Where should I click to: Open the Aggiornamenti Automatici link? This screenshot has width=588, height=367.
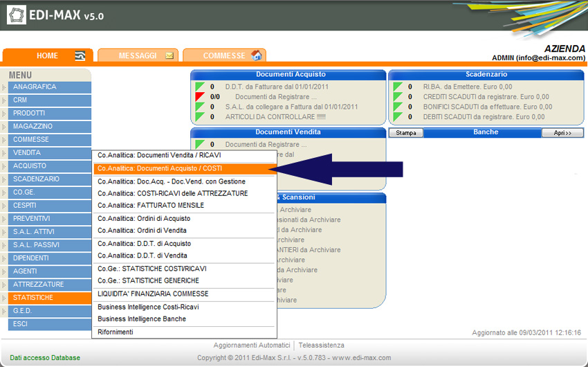[251, 346]
